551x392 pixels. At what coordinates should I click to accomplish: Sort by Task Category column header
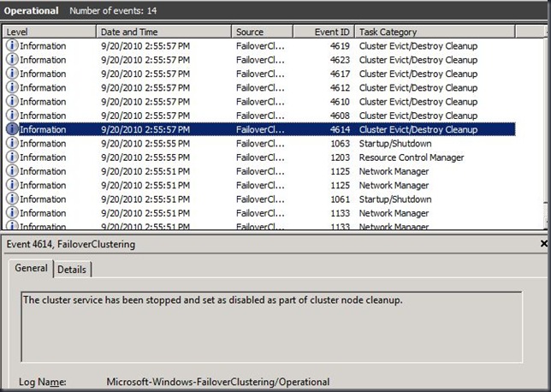(435, 32)
